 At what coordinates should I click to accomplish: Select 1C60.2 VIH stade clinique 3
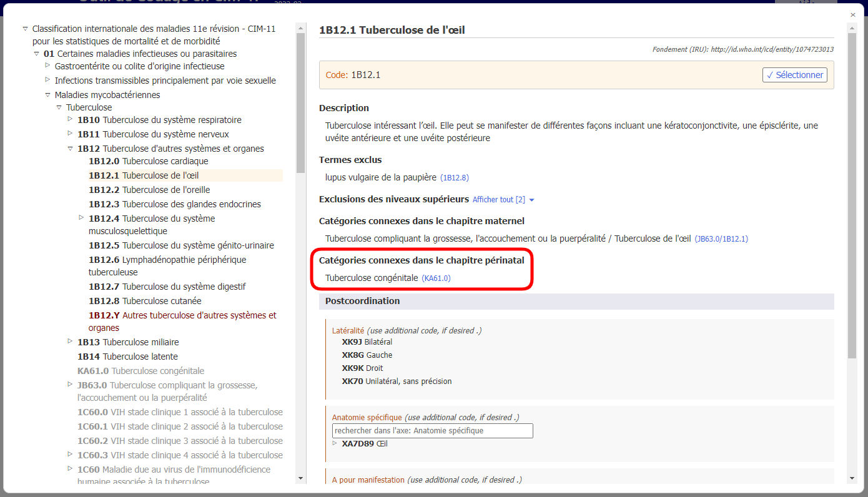pos(180,441)
